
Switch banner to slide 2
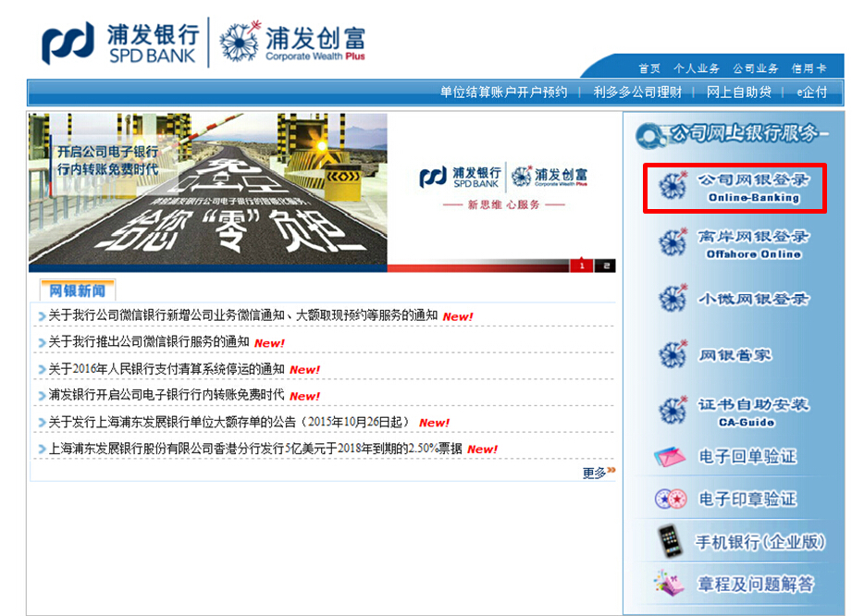[606, 266]
